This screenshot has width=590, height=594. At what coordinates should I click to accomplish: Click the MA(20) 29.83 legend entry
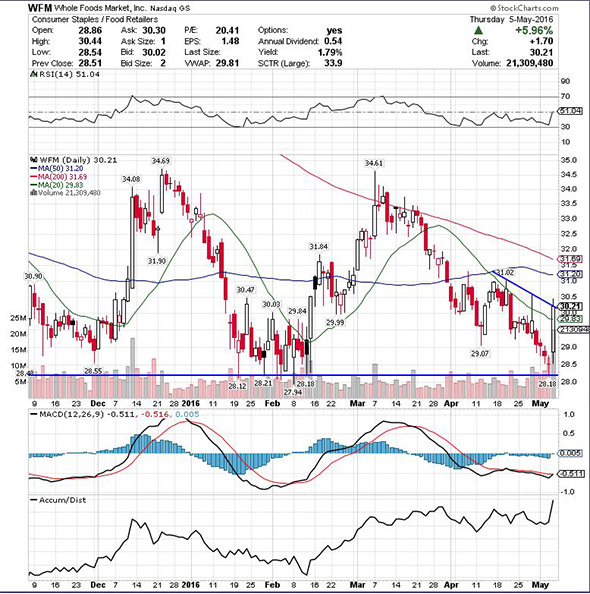point(56,185)
